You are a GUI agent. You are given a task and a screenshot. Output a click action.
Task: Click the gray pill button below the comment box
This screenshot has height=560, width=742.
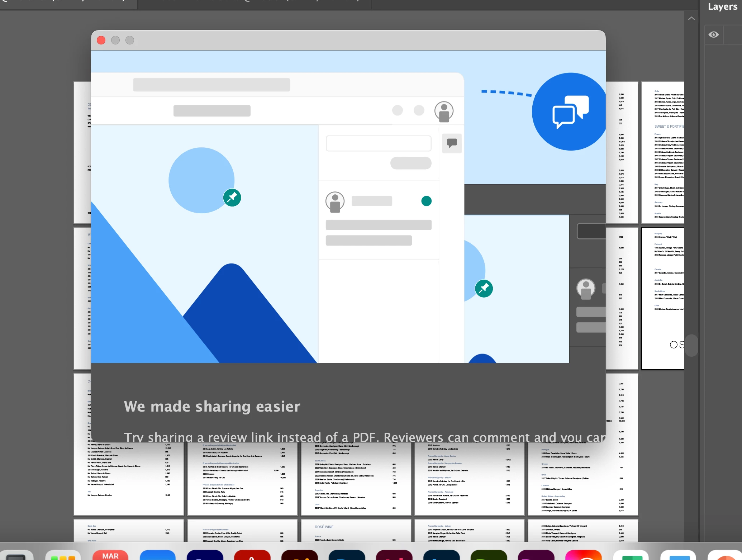click(x=410, y=163)
